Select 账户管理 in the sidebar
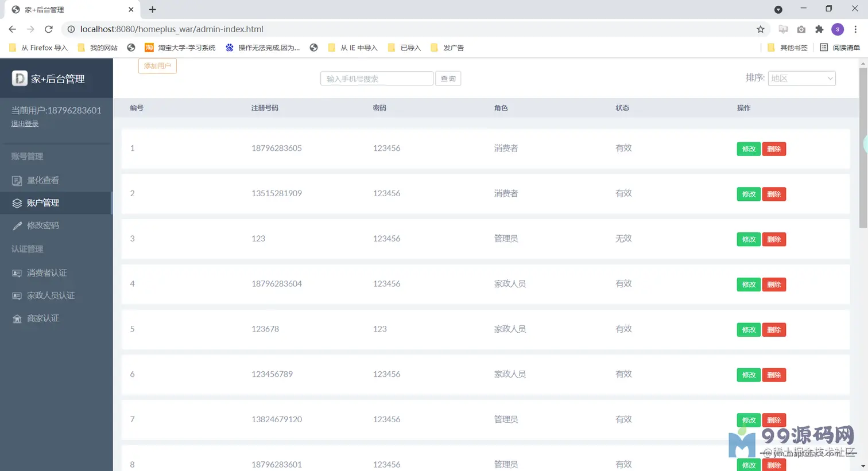The width and height of the screenshot is (868, 471). [x=56, y=203]
